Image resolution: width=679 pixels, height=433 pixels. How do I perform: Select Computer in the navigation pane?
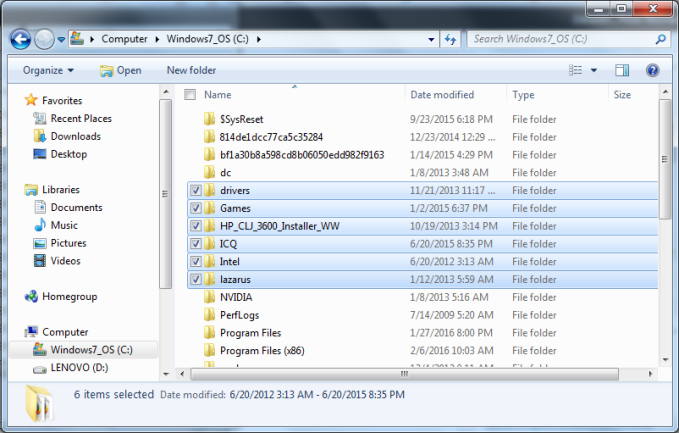coord(65,332)
